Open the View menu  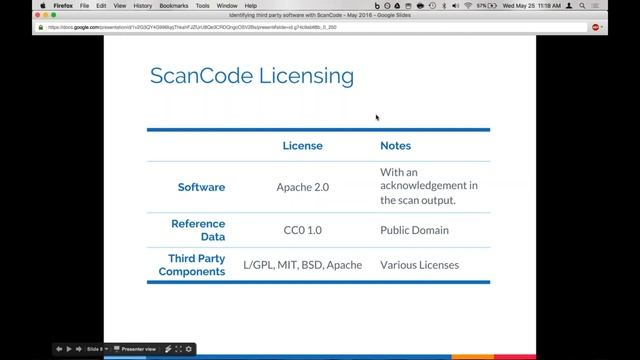click(x=120, y=6)
